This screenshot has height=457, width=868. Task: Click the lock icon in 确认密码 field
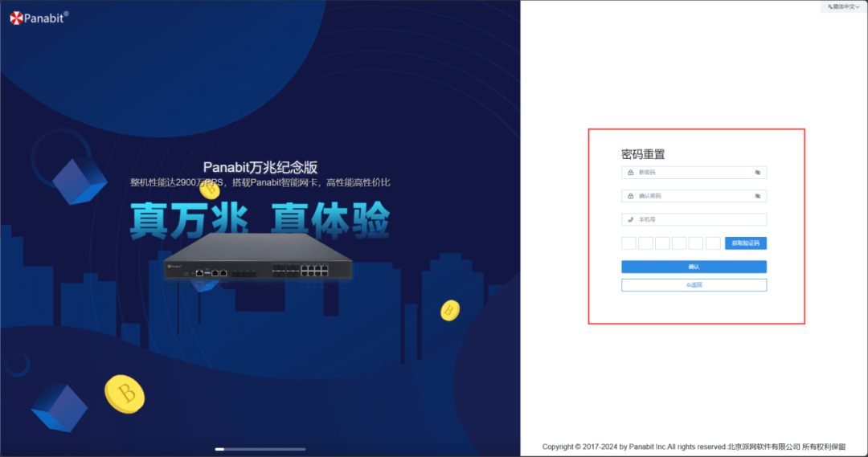pos(631,196)
